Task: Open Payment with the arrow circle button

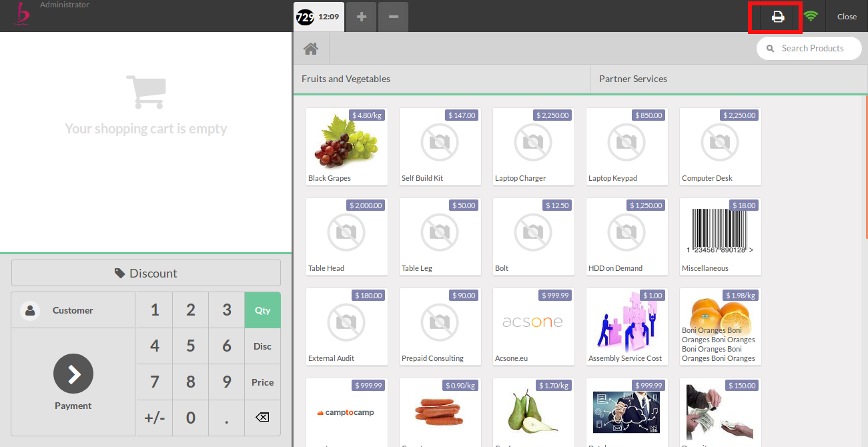Action: (x=73, y=374)
